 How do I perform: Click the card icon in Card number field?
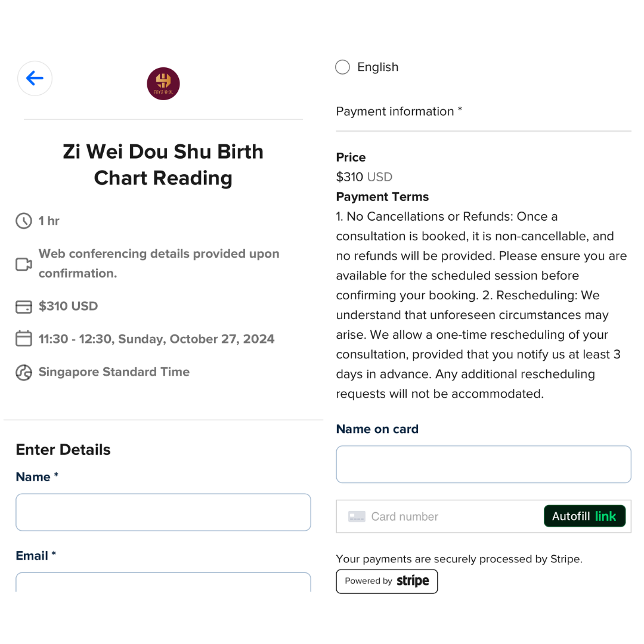pyautogui.click(x=357, y=516)
